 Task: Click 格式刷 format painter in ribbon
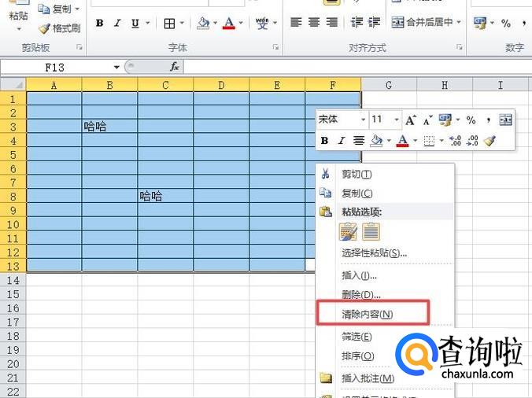[59, 28]
